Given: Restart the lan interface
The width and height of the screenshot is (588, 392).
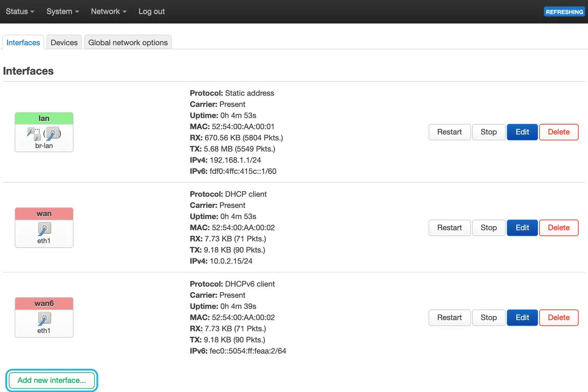Looking at the screenshot, I should click(449, 132).
